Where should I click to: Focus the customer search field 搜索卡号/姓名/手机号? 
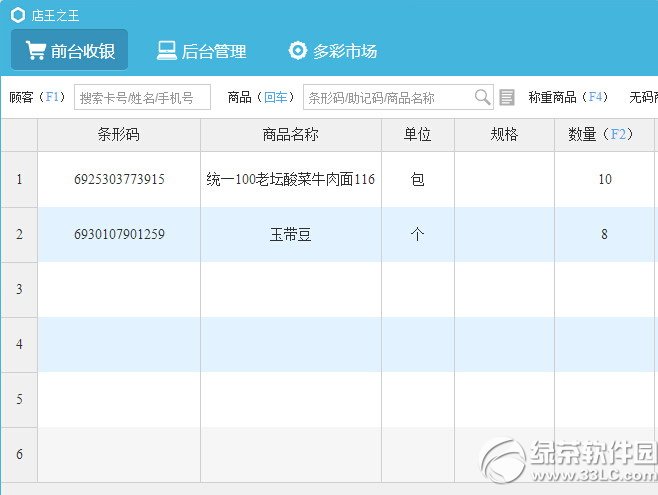(x=142, y=97)
